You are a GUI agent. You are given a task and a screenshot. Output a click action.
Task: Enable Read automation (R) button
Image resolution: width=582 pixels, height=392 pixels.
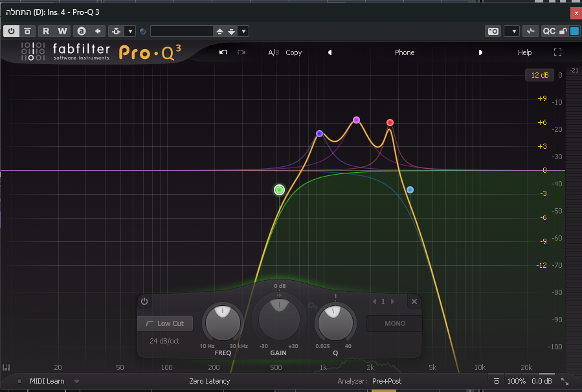46,31
